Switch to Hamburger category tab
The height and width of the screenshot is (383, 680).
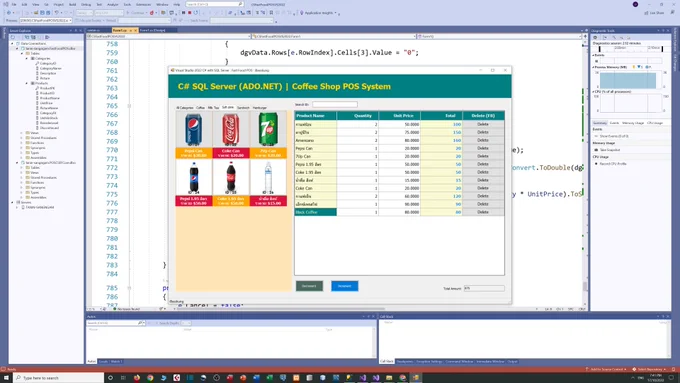coord(260,108)
